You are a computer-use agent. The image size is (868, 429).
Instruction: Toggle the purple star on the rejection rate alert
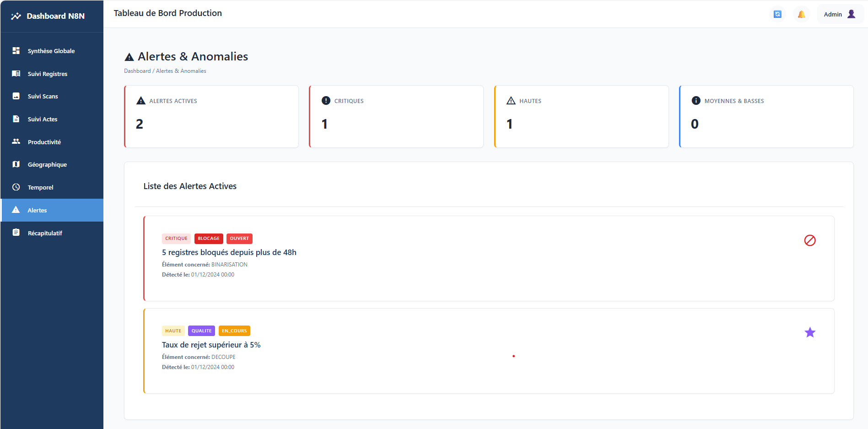point(810,332)
